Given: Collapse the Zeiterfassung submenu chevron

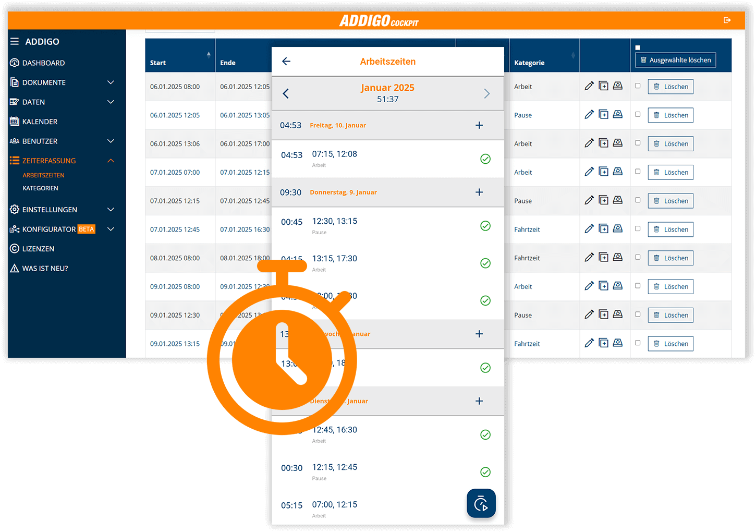Looking at the screenshot, I should point(111,161).
